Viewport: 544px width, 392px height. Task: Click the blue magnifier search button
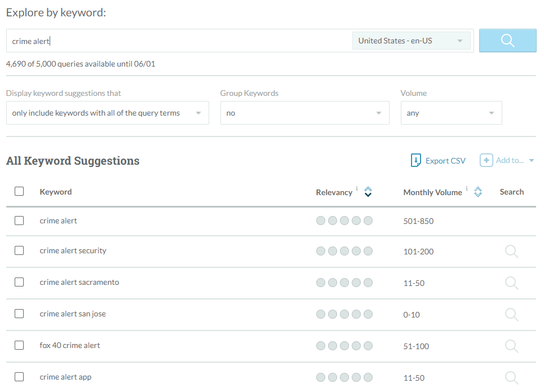point(507,41)
